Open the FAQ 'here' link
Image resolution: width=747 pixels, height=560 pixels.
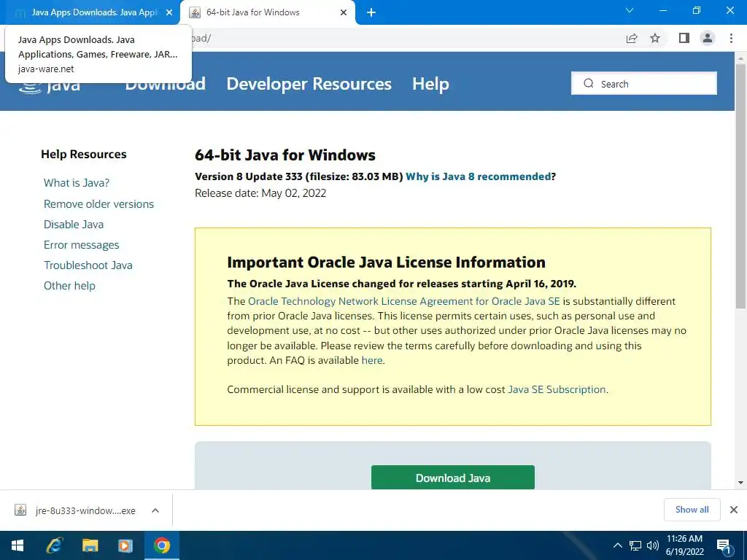[371, 360]
